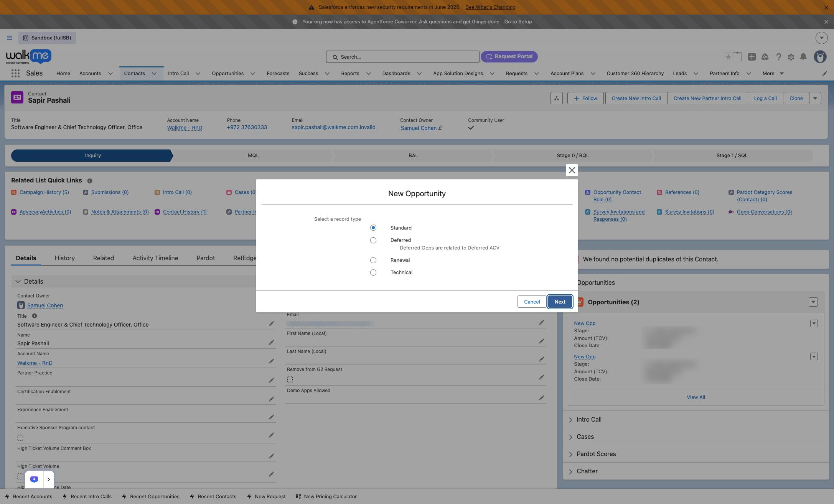Screen dimensions: 834x504
Task: Open more actions dropdown next to Clone
Action: pos(815,98)
